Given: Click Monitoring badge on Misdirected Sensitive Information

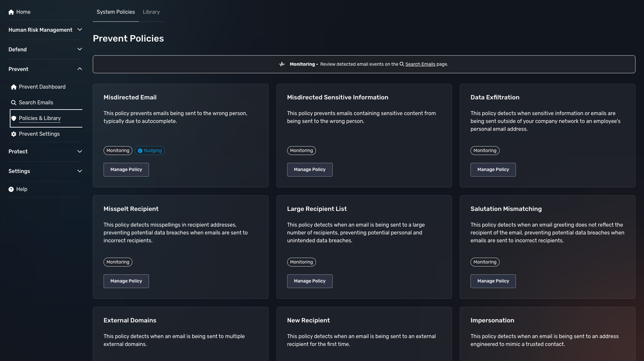Looking at the screenshot, I should click(x=301, y=151).
